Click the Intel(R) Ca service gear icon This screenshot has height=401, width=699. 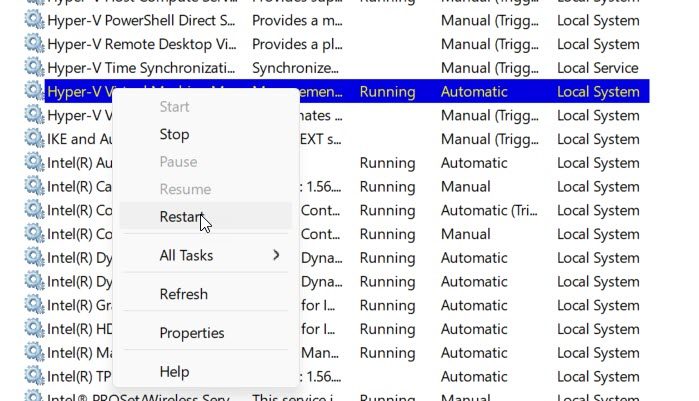pyautogui.click(x=34, y=187)
